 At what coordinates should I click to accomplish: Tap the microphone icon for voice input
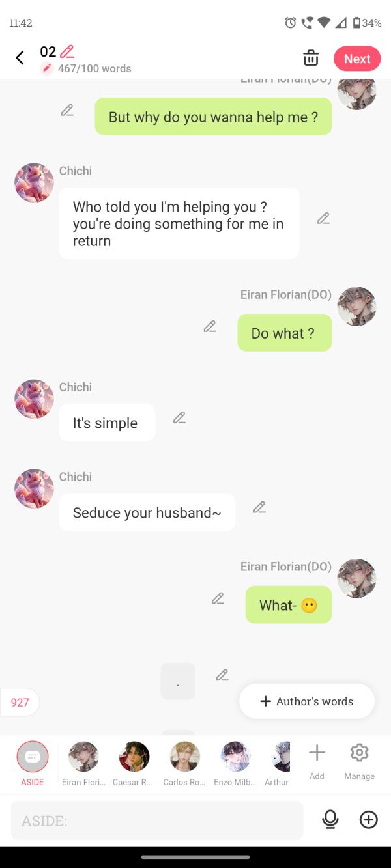pyautogui.click(x=330, y=820)
